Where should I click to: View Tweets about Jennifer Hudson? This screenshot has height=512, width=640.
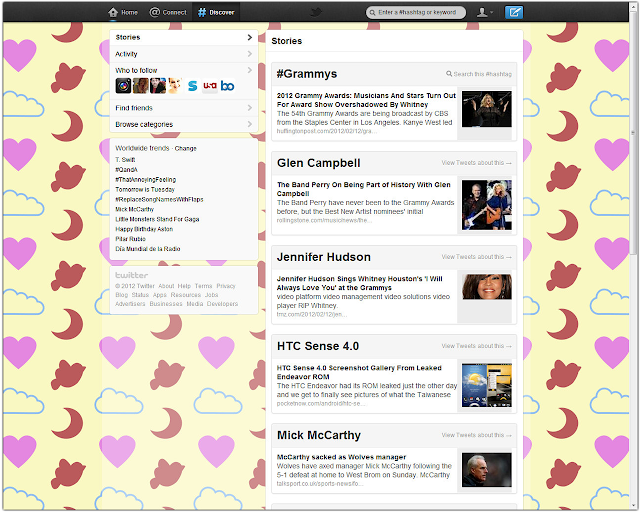point(476,257)
